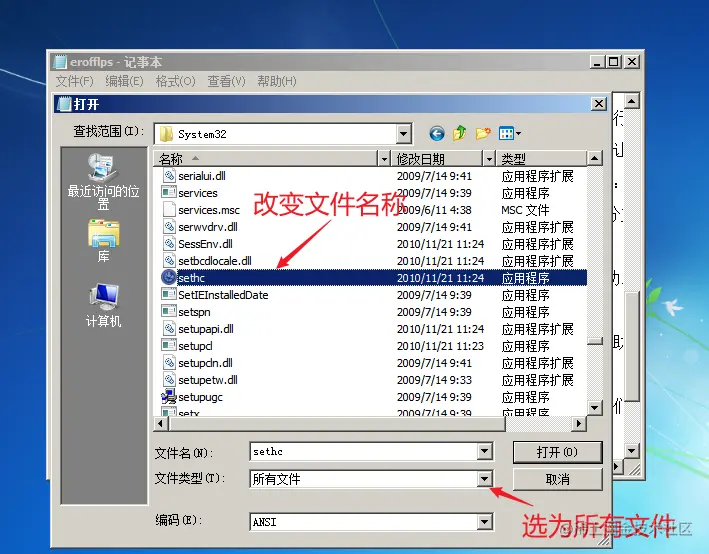This screenshot has width=709, height=554.
Task: Click file list scroll up arrow
Action: 595,158
